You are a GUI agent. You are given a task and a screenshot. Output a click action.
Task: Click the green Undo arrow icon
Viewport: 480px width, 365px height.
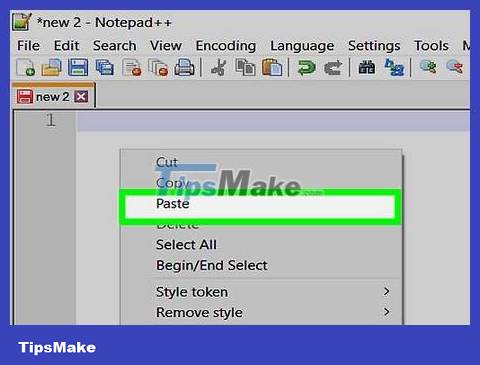click(306, 67)
